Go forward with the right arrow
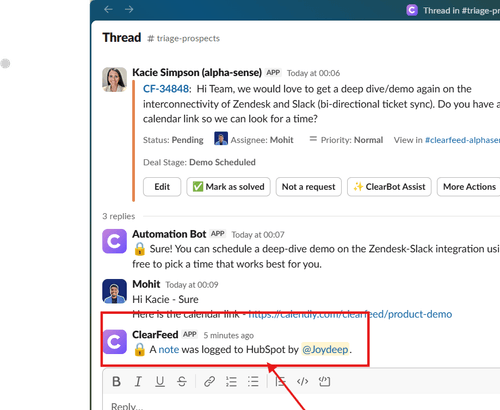 click(x=129, y=9)
